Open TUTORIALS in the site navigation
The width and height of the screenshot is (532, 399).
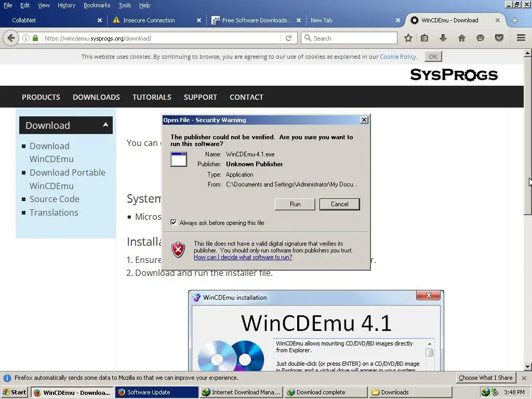(x=152, y=97)
